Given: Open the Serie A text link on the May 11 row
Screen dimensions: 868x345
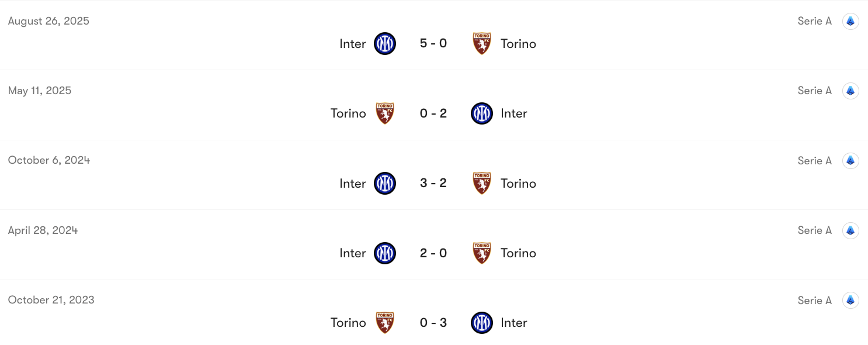Looking at the screenshot, I should (814, 91).
